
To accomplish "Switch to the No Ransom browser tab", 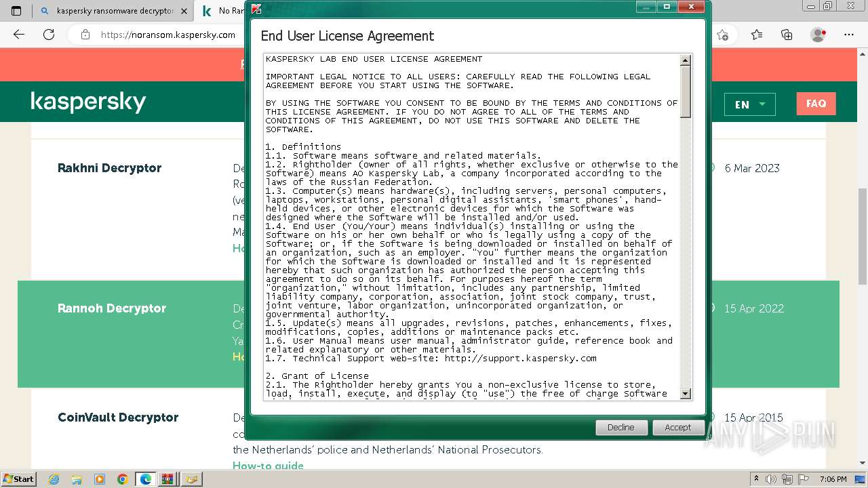I will pos(224,11).
